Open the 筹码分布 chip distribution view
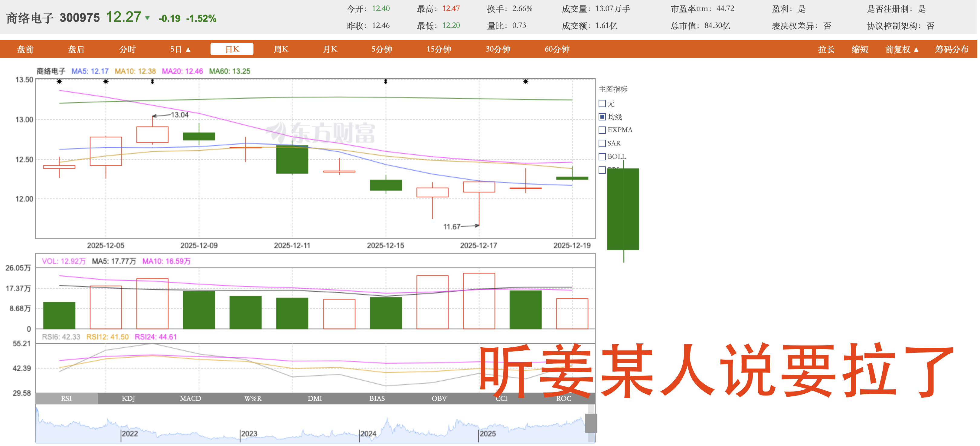The image size is (980, 446). (952, 49)
